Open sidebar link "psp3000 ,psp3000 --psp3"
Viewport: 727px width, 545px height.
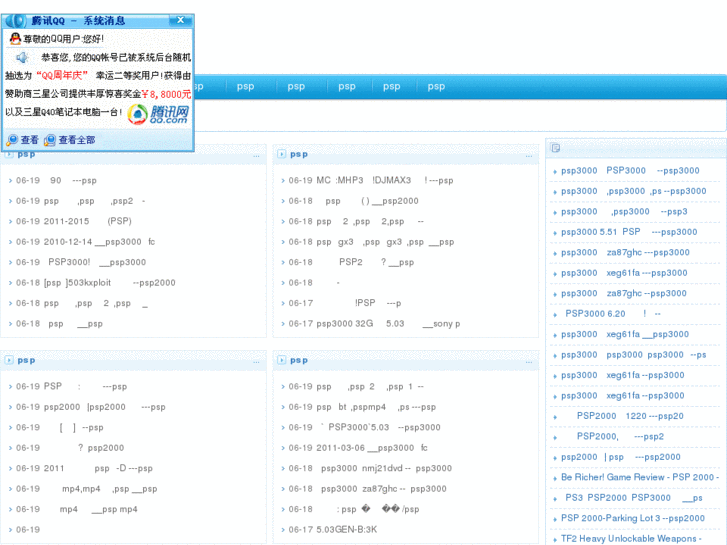(624, 211)
